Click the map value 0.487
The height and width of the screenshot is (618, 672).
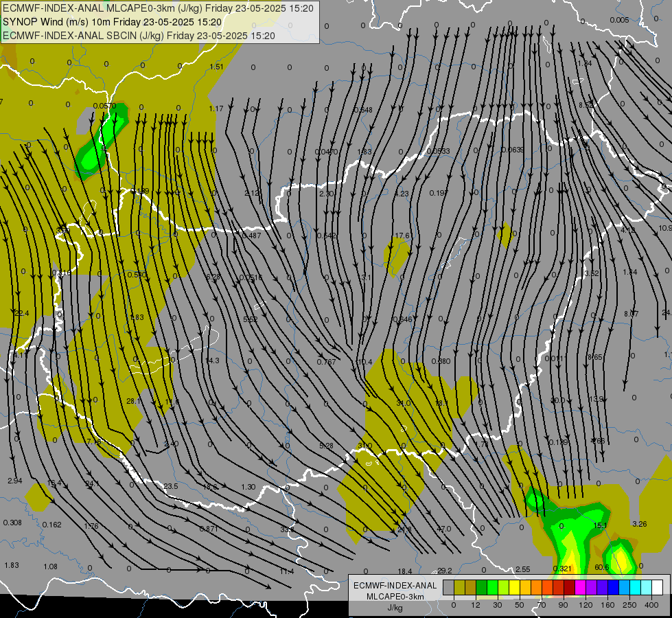pos(252,236)
